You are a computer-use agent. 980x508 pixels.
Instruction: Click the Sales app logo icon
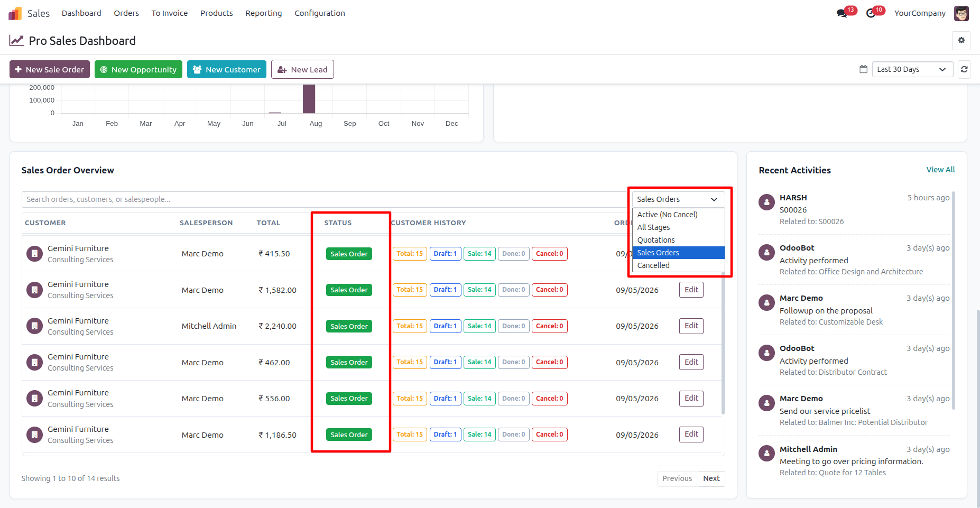coord(15,13)
